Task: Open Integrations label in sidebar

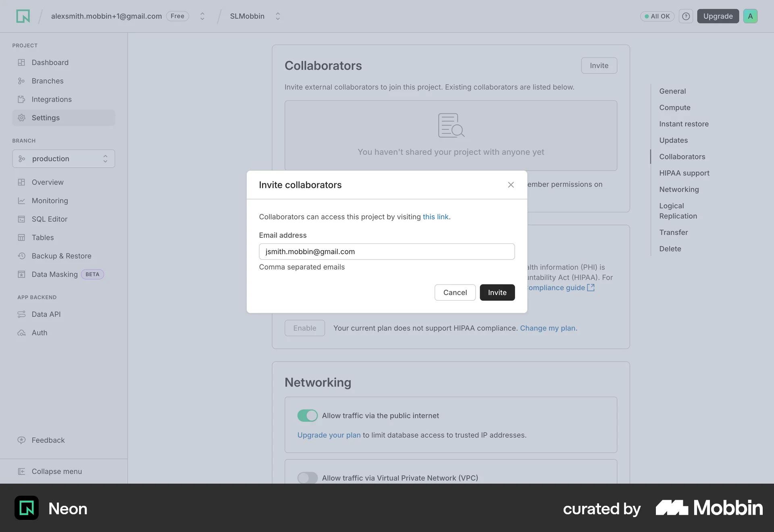Action: 52,100
